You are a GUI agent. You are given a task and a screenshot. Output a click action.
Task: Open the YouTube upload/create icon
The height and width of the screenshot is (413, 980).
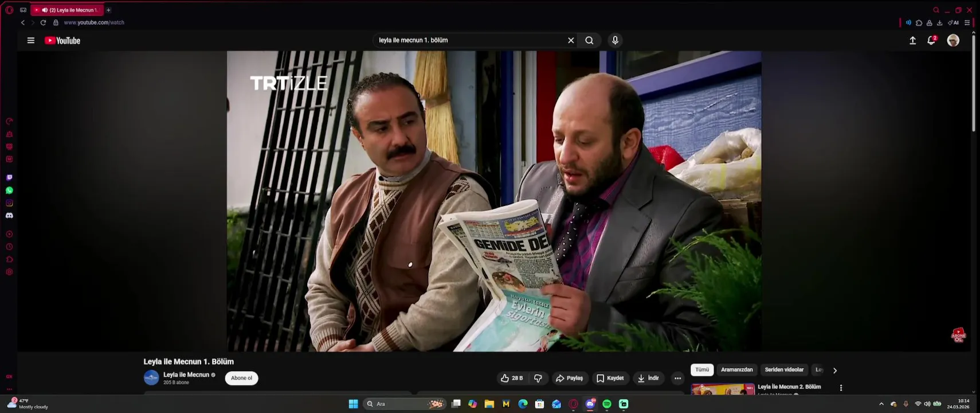[x=912, y=40]
